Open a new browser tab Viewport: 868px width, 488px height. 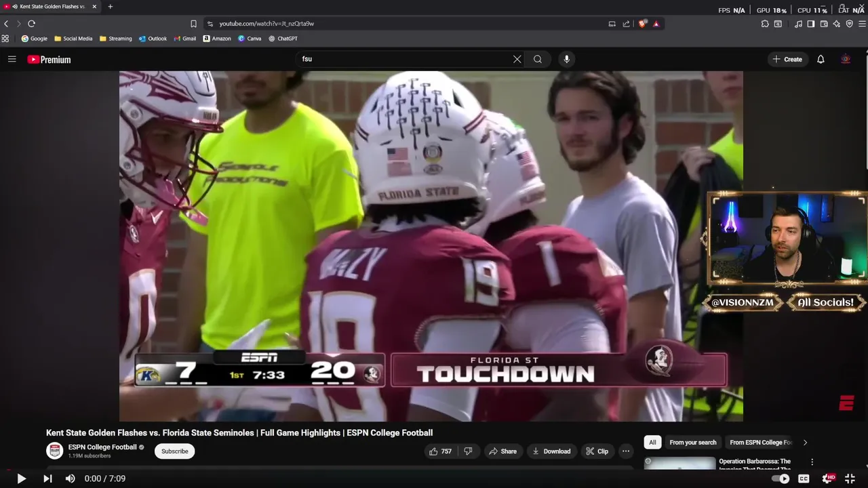pyautogui.click(x=111, y=7)
